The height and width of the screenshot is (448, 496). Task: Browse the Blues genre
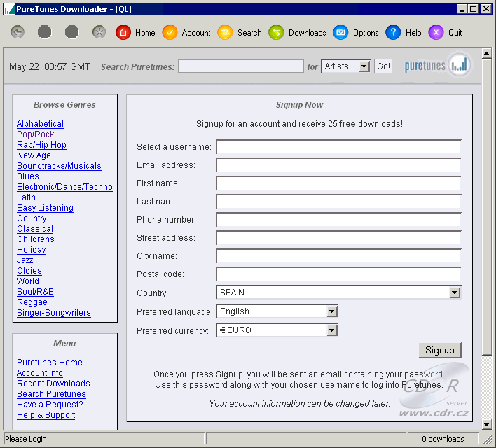point(28,176)
